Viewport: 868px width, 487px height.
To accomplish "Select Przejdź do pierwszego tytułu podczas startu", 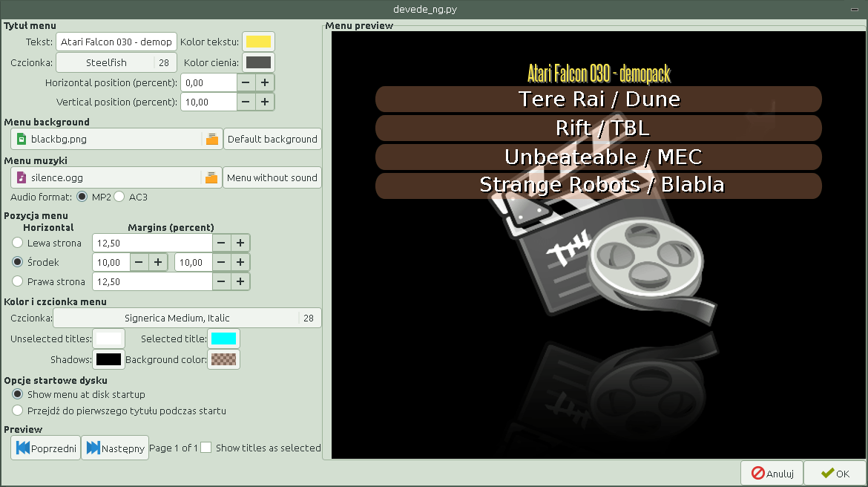I will 18,411.
